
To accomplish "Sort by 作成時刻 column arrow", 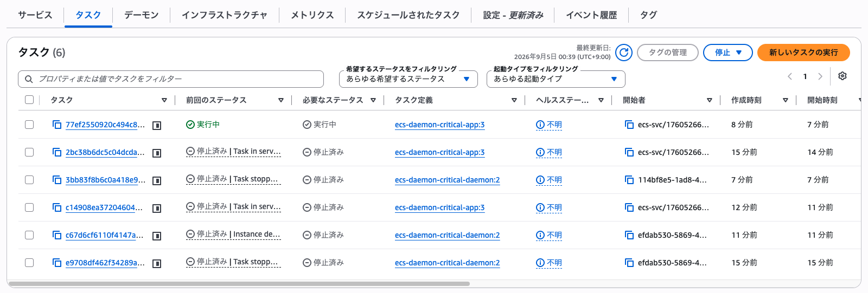I will tap(786, 100).
